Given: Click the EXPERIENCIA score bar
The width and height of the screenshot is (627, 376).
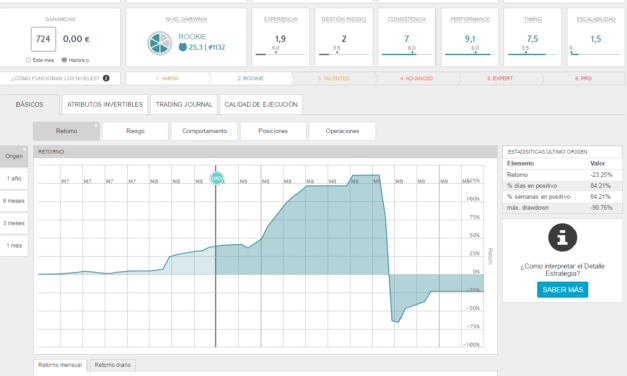Looking at the screenshot, I should 280,54.
